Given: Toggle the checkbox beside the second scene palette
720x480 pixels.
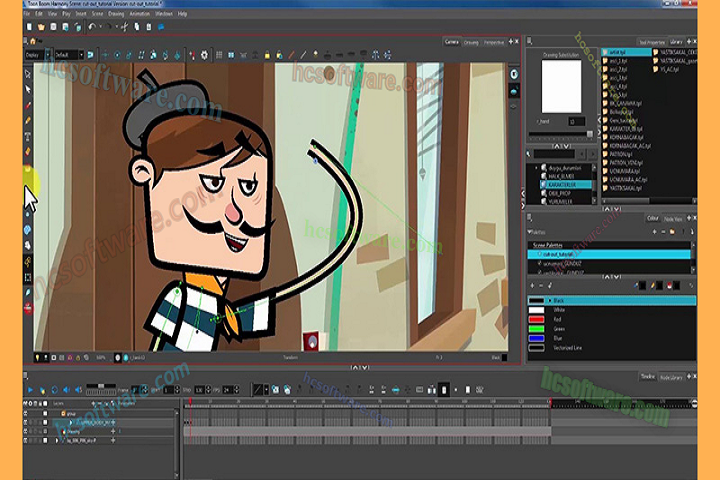Looking at the screenshot, I should 540,264.
